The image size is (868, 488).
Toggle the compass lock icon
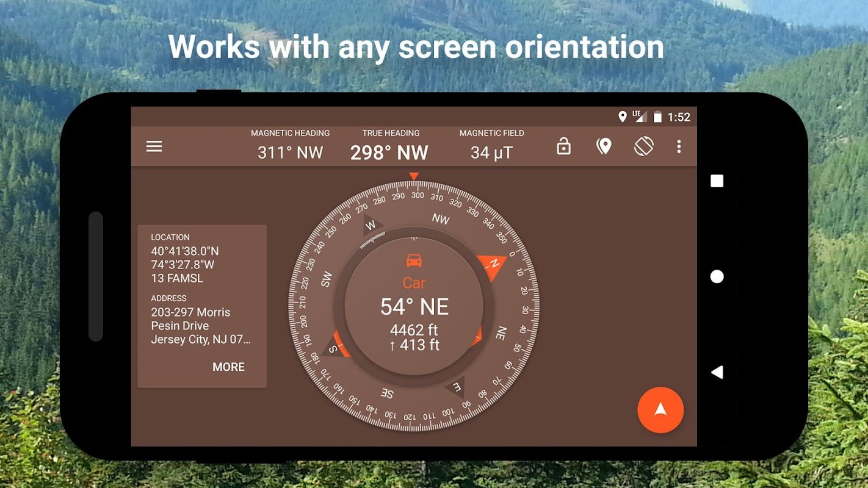(563, 146)
